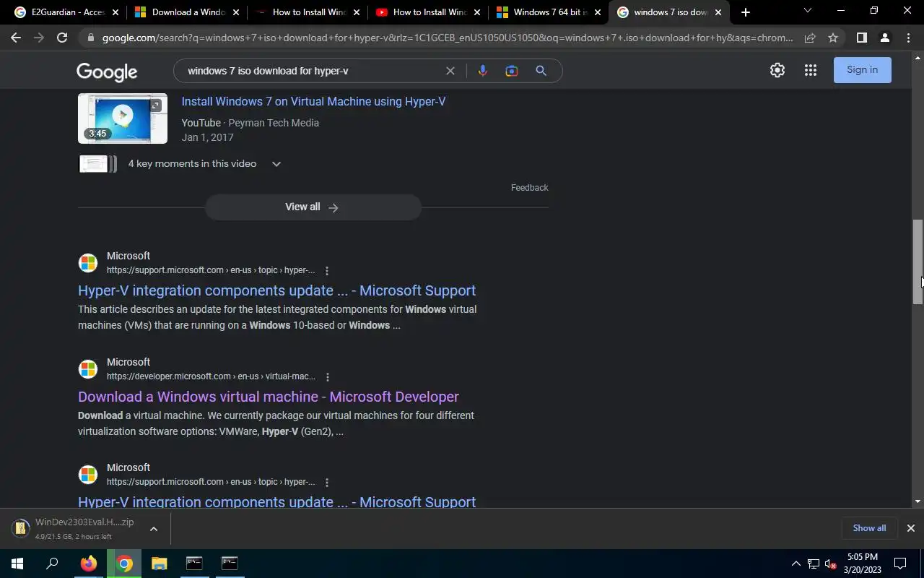Screen dimensions: 924x578
Task: Open options for developer.microsoft.com result
Action: point(328,377)
